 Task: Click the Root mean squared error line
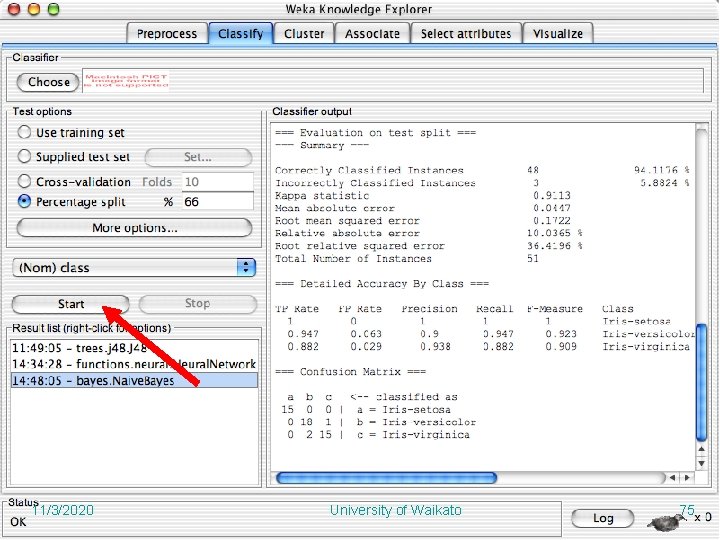pos(423,220)
